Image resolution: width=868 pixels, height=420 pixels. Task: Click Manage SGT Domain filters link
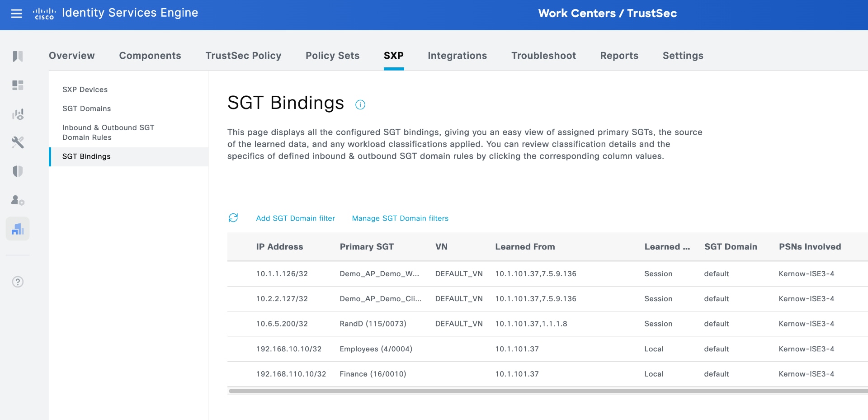(x=400, y=218)
